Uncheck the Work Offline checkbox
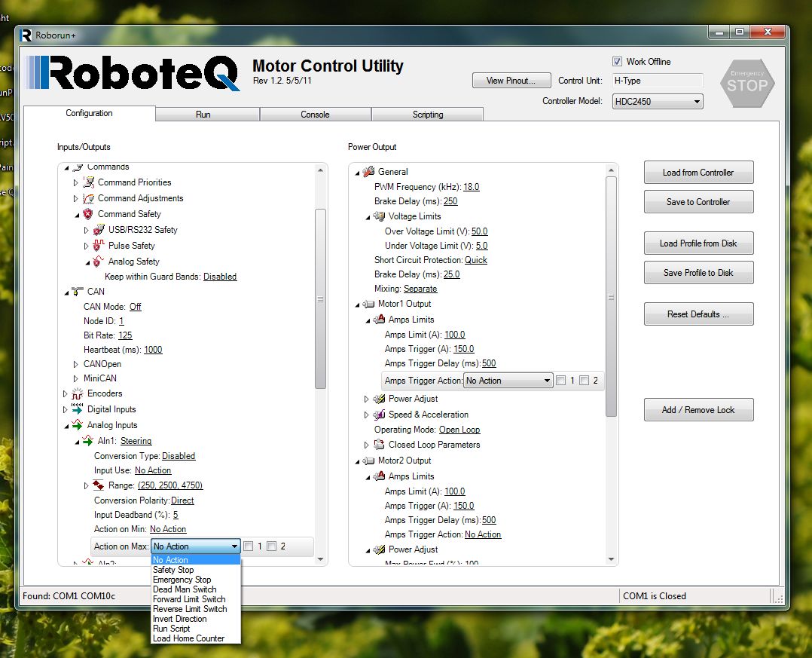The image size is (812, 658). (618, 62)
